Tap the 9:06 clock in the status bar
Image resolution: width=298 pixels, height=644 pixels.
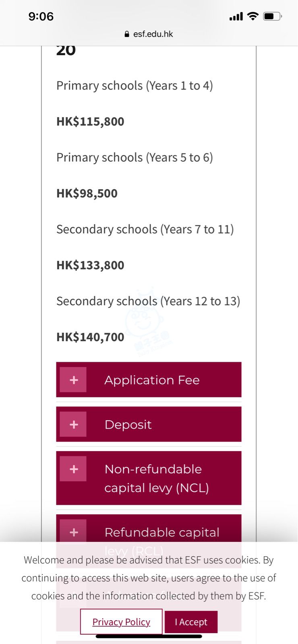[41, 17]
